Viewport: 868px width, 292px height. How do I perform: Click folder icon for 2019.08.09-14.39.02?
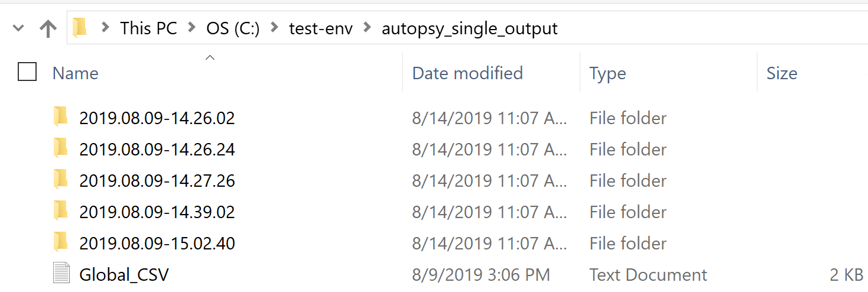tap(61, 211)
